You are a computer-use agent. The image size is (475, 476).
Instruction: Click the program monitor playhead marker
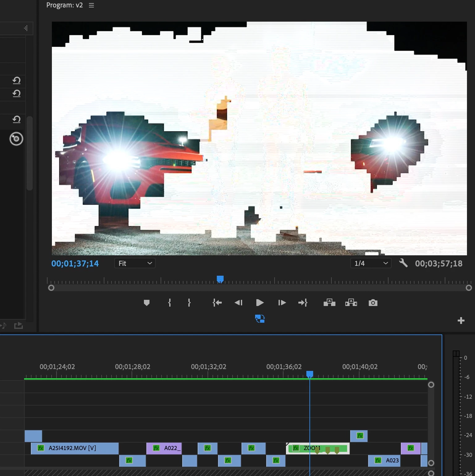pyautogui.click(x=220, y=279)
